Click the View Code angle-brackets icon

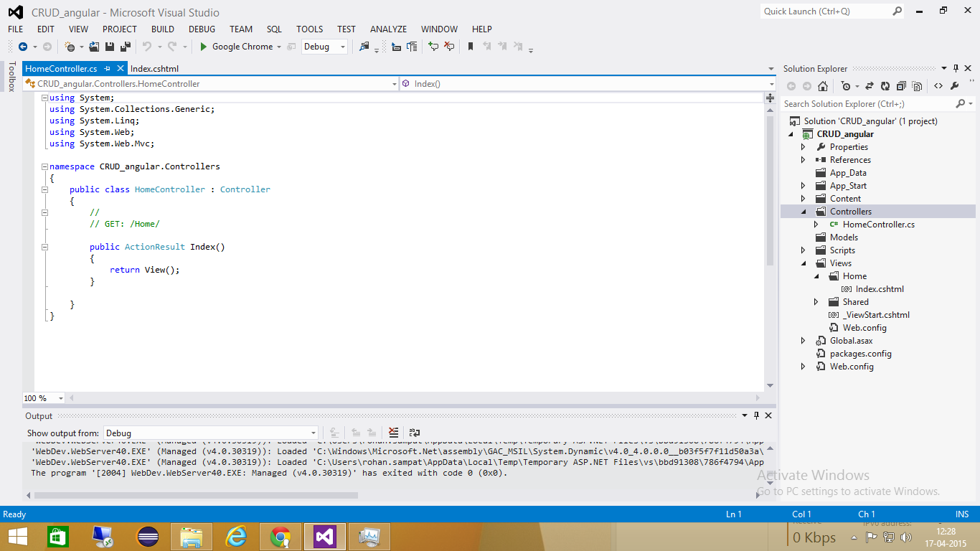coord(938,86)
